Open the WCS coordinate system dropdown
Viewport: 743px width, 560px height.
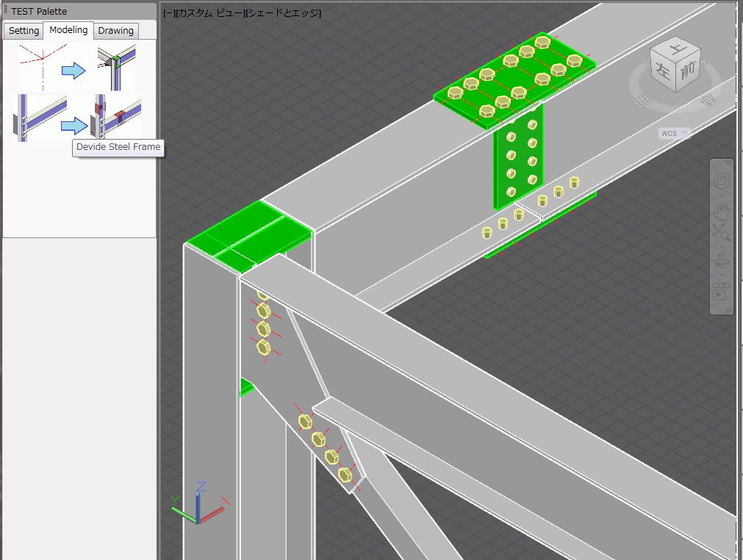pos(675,133)
